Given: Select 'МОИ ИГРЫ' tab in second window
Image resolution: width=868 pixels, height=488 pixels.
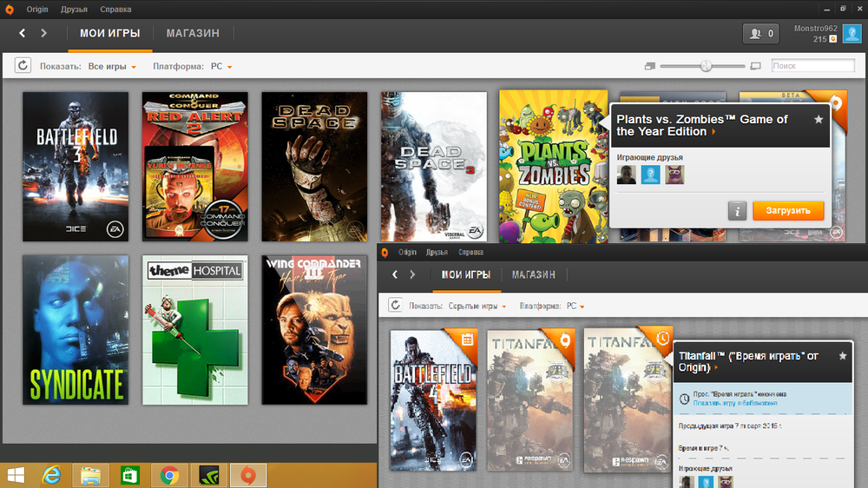Looking at the screenshot, I should pos(466,274).
